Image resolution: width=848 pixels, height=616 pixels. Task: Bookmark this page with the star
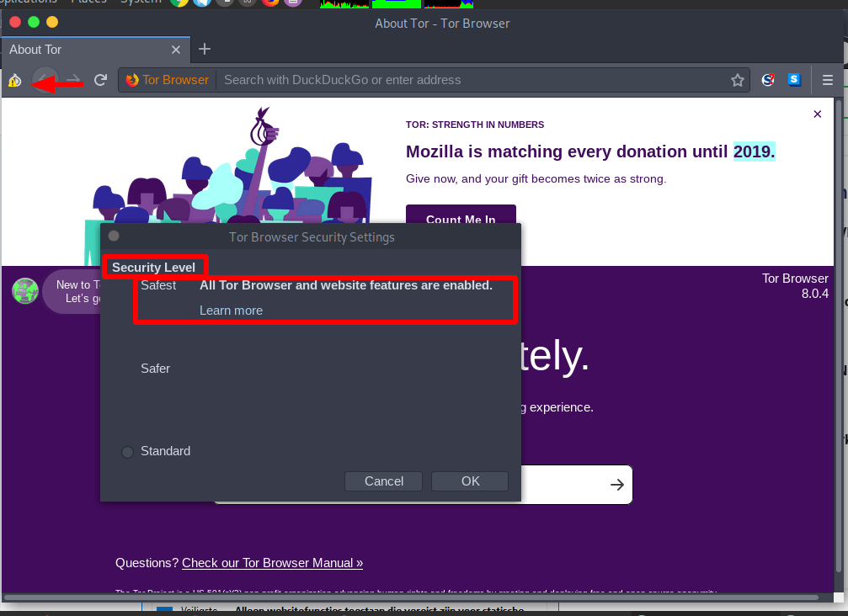(x=737, y=81)
